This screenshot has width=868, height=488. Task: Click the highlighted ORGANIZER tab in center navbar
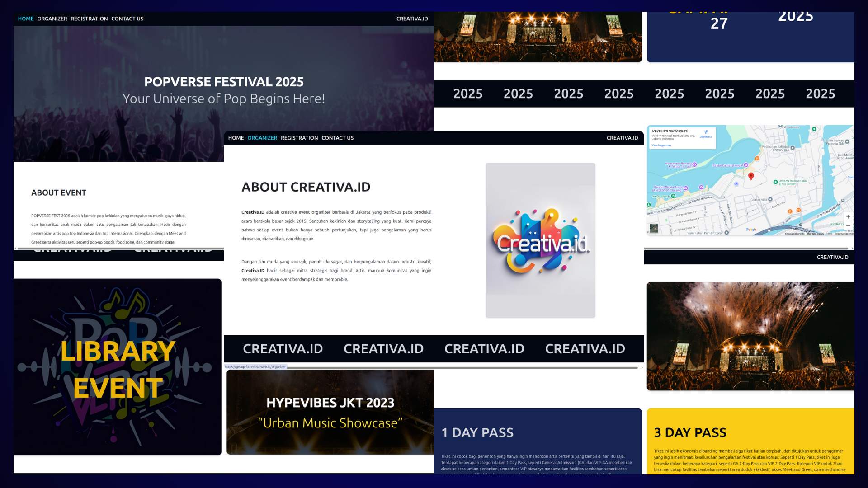(262, 138)
